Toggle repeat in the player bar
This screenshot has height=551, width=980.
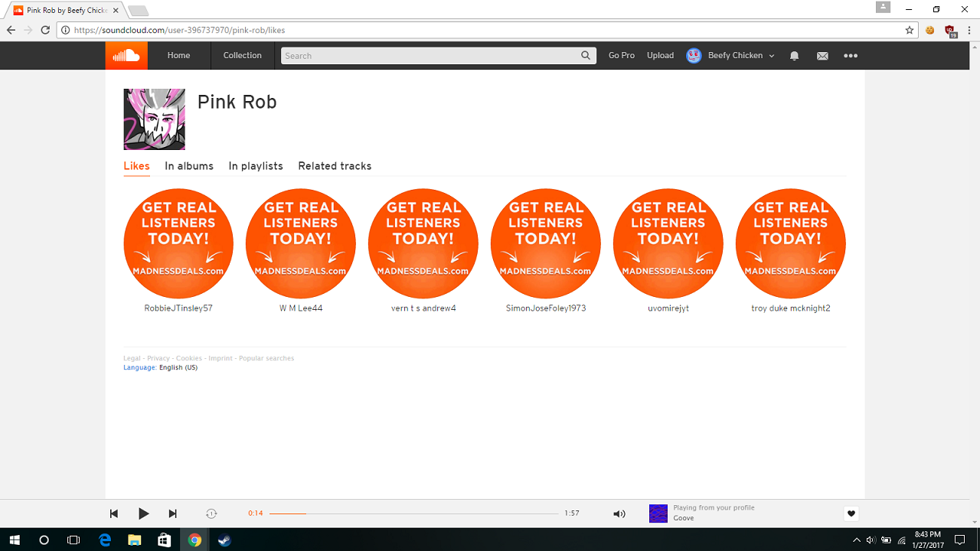click(211, 514)
